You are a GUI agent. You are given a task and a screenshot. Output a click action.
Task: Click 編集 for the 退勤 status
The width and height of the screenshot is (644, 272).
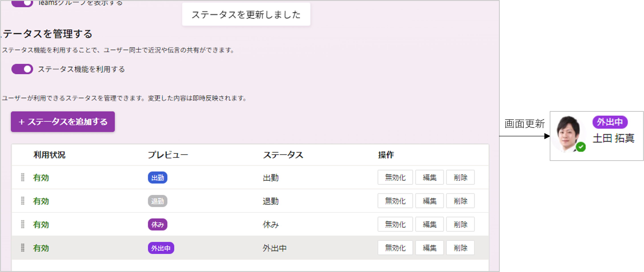click(x=429, y=201)
